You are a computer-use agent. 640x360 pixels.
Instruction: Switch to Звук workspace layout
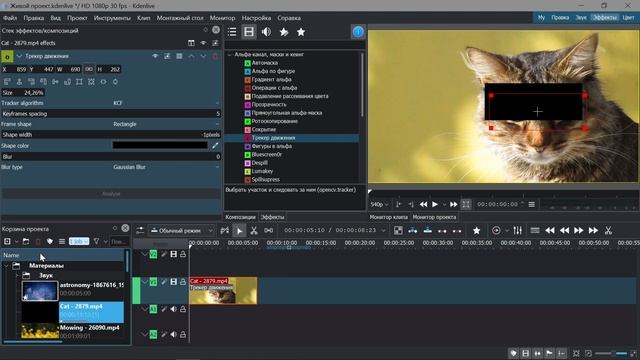click(581, 18)
